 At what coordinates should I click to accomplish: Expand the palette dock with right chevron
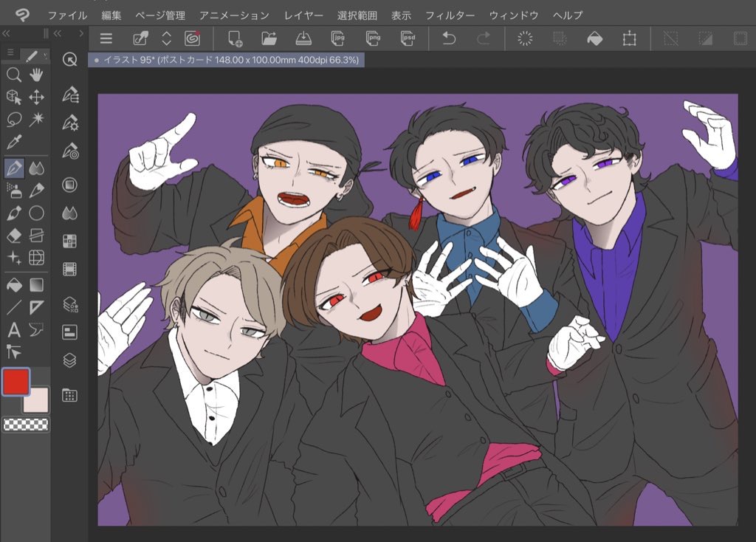coord(81,33)
